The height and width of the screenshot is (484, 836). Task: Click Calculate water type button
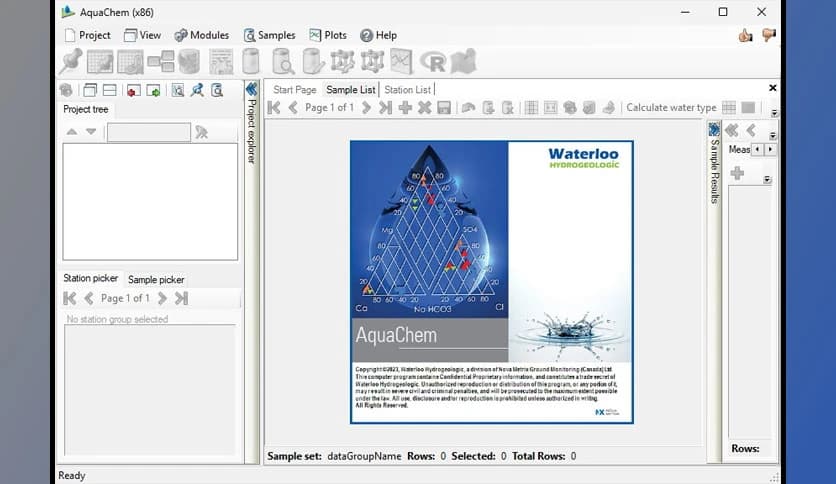pyautogui.click(x=670, y=108)
